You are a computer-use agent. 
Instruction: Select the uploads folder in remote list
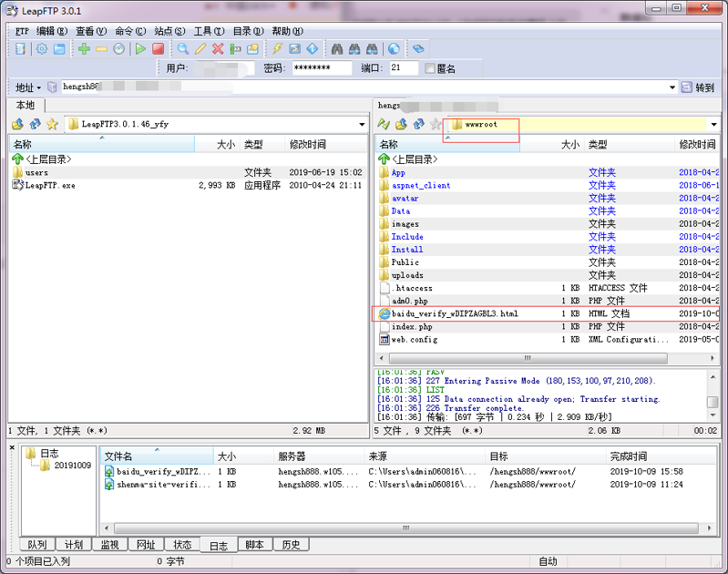[547, 275]
